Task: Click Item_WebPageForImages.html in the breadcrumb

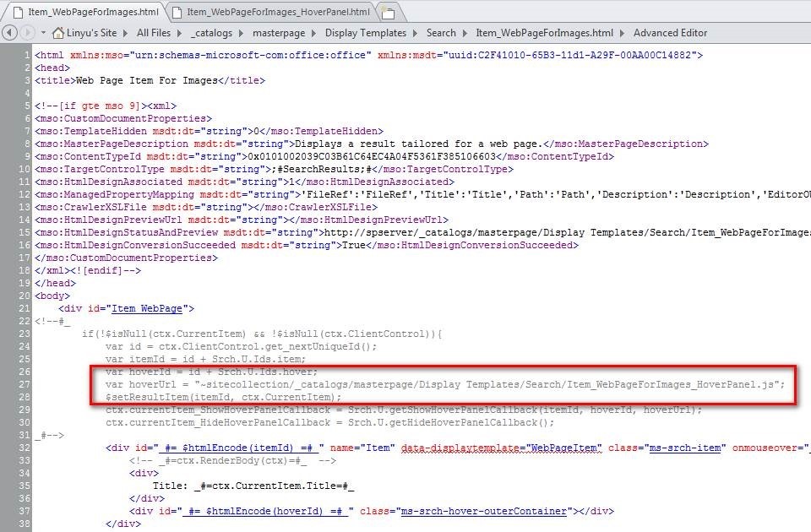Action: 545,33
